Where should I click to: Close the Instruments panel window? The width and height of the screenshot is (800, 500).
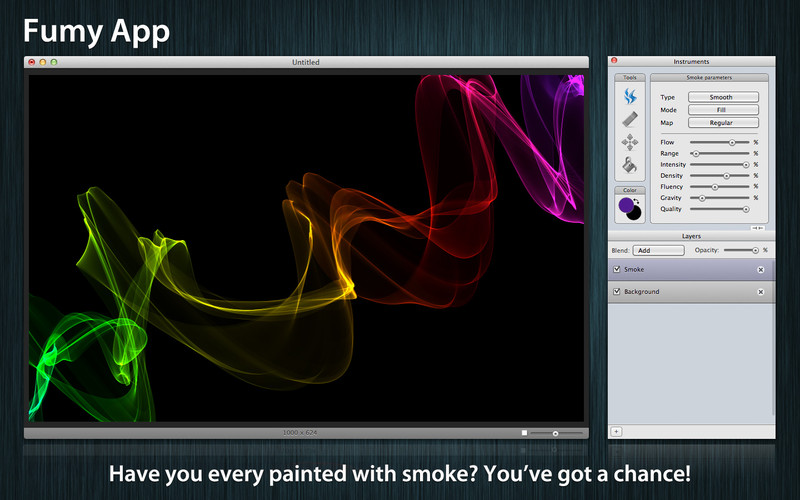614,60
